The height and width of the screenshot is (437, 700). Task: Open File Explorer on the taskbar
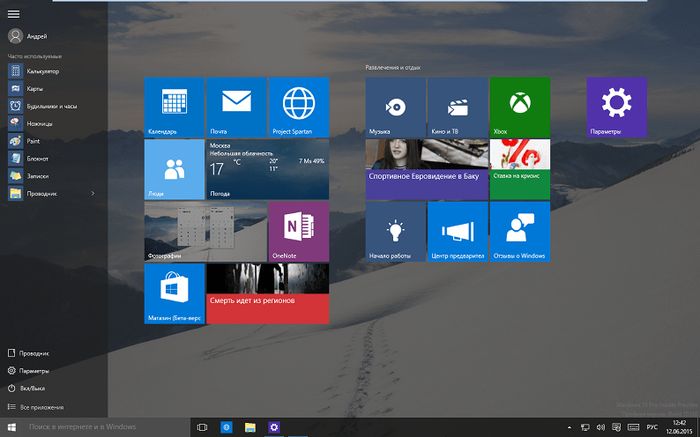[250, 427]
